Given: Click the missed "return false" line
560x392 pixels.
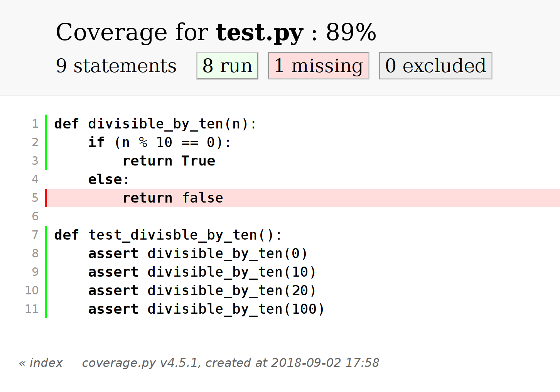Looking at the screenshot, I should 173,198.
